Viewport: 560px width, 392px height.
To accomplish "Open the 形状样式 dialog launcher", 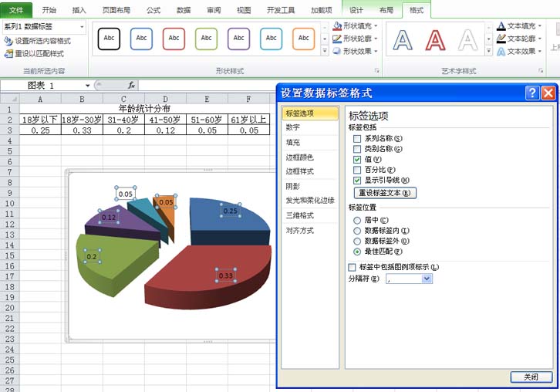I will point(376,71).
